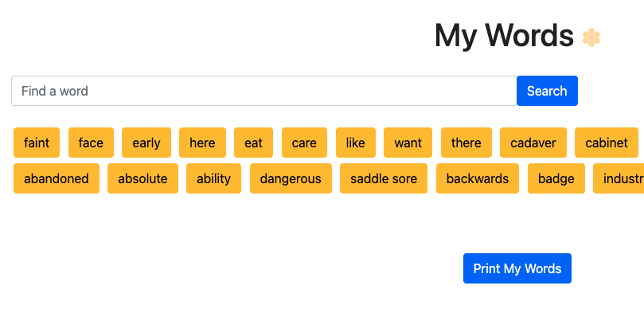Click the 'there' word tag
644x309 pixels.
(466, 143)
